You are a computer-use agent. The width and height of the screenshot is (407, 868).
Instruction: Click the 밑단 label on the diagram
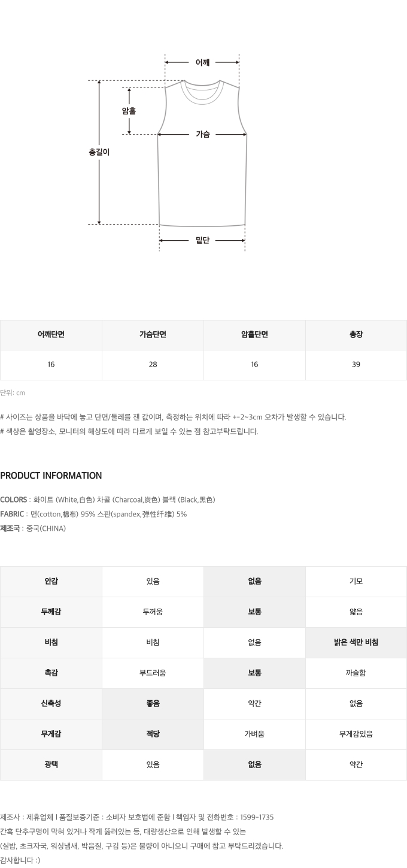click(202, 241)
